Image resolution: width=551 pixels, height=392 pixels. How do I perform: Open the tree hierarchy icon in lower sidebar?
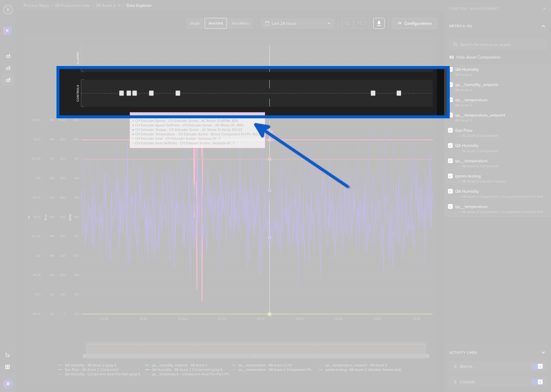[x=7, y=355]
